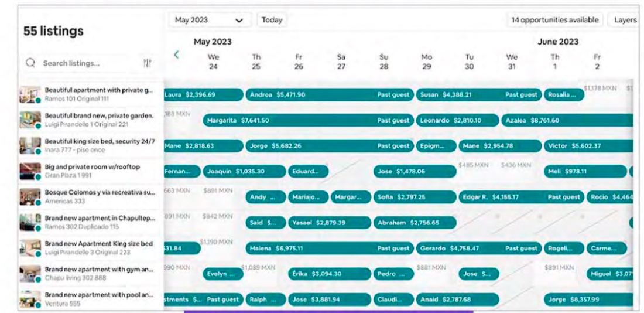The height and width of the screenshot is (313, 644).
Task: Select listing Brand new apartment with pool
Action: [99, 295]
